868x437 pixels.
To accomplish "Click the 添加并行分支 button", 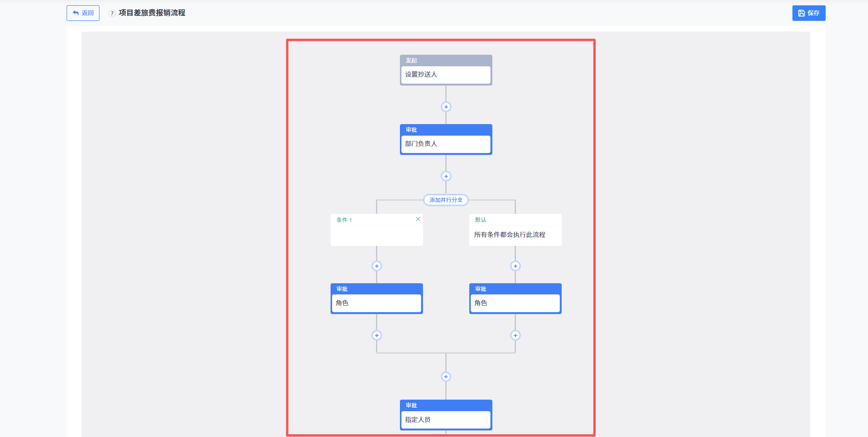I will tap(446, 200).
